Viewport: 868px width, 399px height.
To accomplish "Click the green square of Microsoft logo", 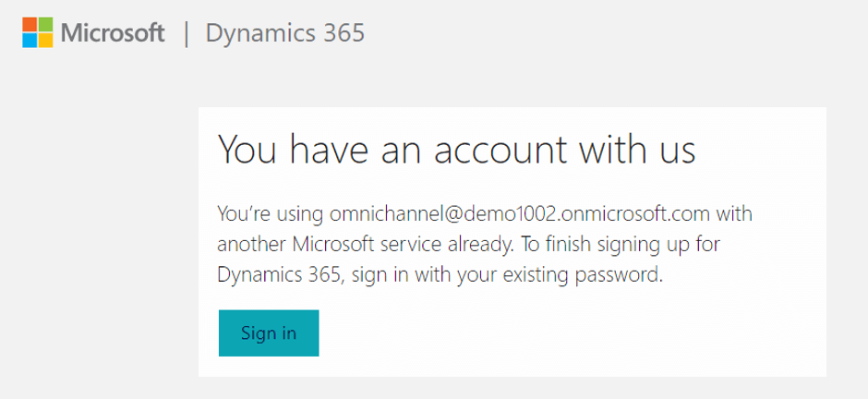I will pos(46,24).
